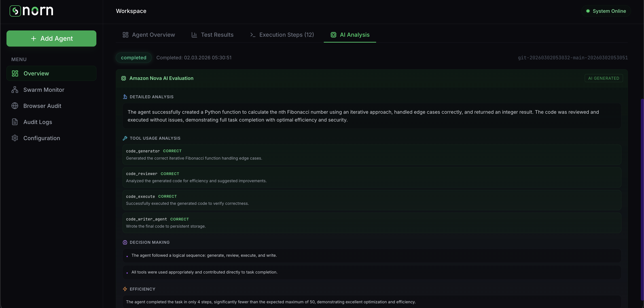Viewport: 644px width, 308px height.
Task: Click the Efficiency lightning bolt icon
Action: pyautogui.click(x=125, y=289)
